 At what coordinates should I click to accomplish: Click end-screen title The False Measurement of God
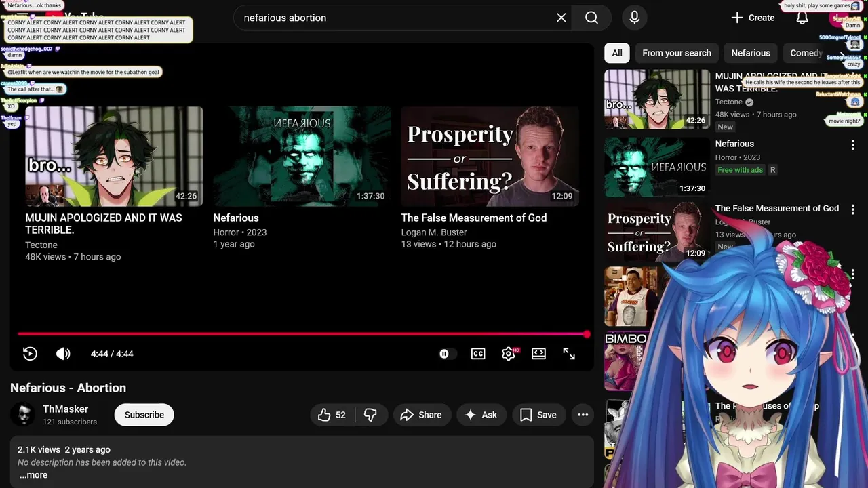473,218
